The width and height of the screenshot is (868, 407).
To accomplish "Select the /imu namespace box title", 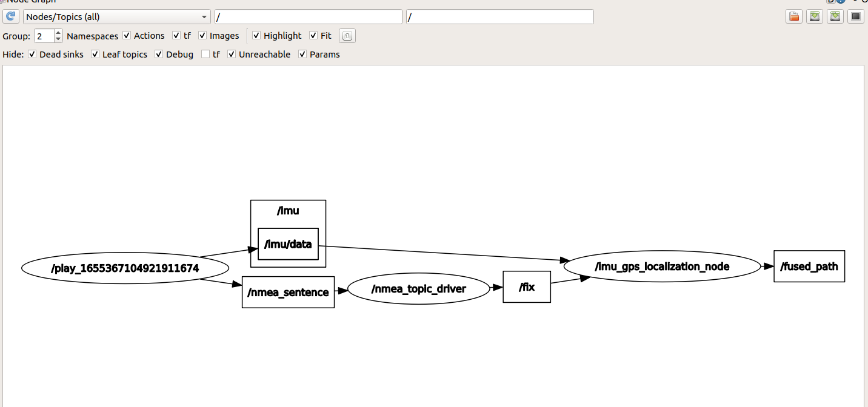I will tap(288, 211).
